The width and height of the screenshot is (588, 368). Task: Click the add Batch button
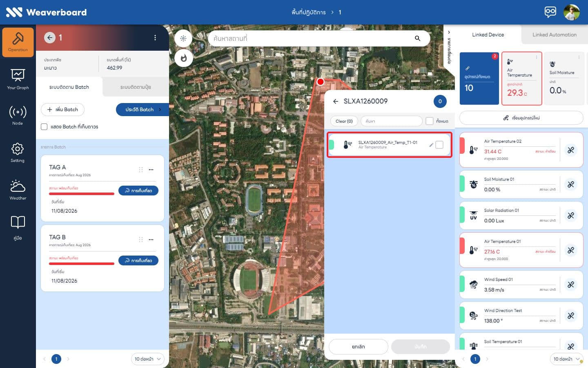[62, 110]
